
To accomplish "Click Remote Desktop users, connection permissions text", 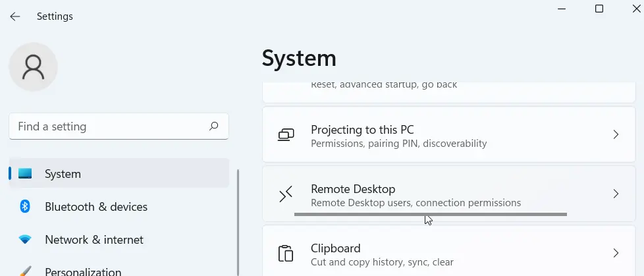I will coord(416,203).
